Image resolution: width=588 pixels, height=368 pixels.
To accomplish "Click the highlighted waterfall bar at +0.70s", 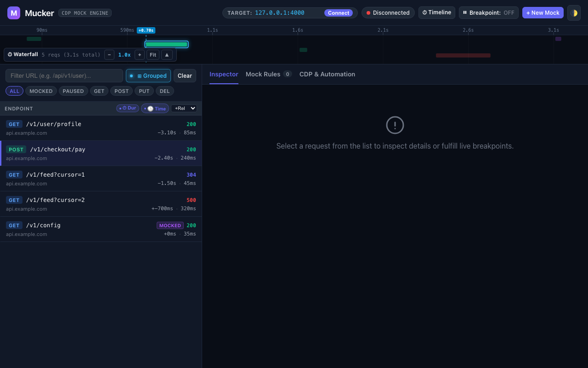I will click(167, 44).
